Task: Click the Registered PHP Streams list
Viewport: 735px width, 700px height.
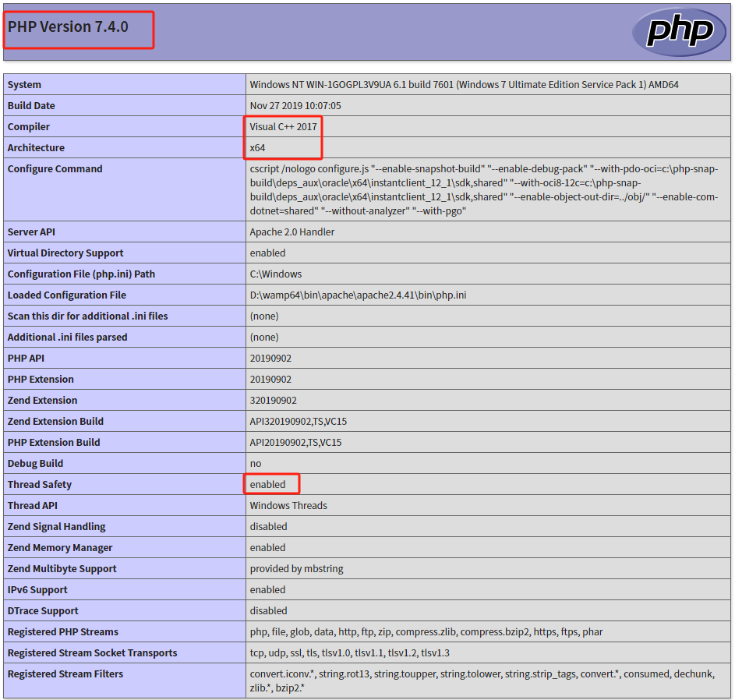Action: (x=426, y=632)
